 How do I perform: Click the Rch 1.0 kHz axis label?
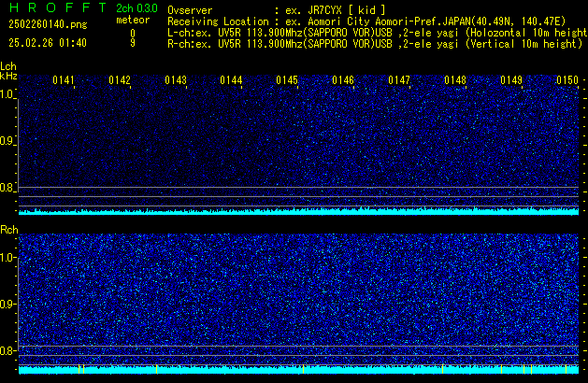point(7,258)
